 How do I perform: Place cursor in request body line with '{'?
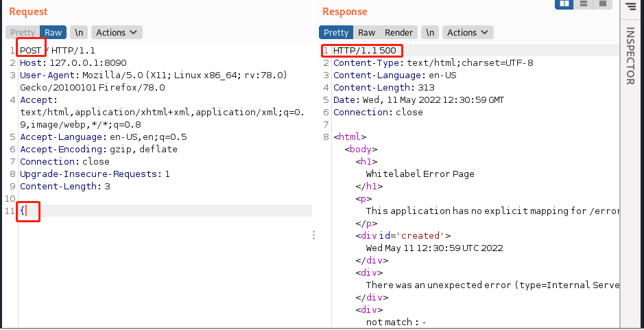click(x=165, y=211)
